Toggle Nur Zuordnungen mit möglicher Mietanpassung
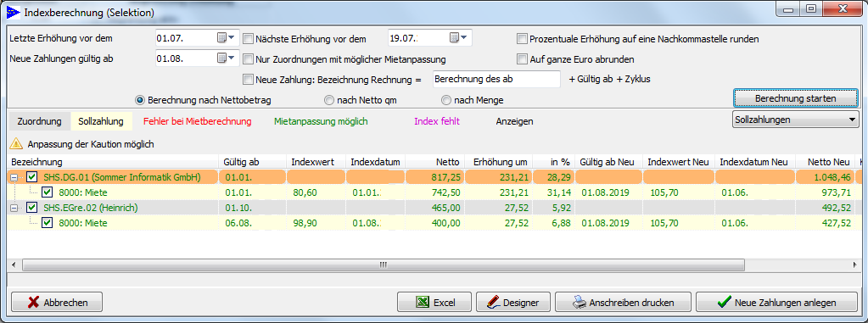The image size is (868, 323). pyautogui.click(x=248, y=58)
